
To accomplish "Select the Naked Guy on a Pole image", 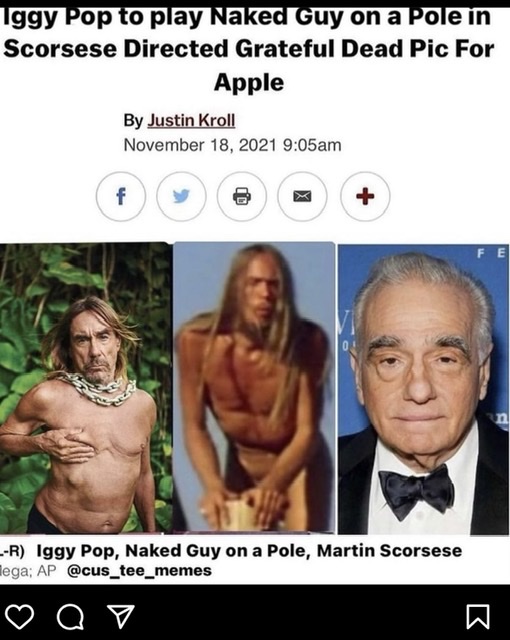I will tap(254, 388).
